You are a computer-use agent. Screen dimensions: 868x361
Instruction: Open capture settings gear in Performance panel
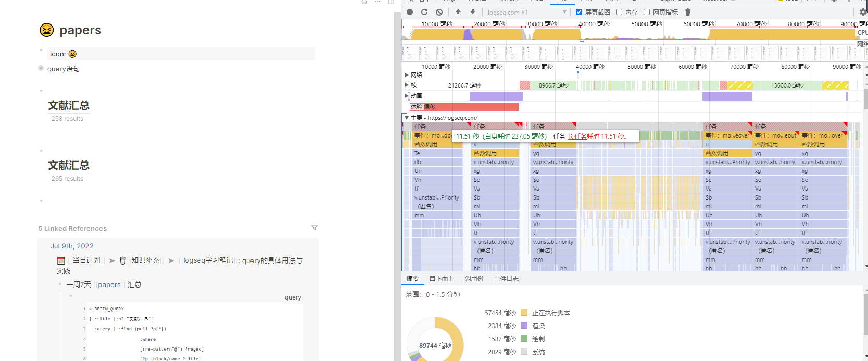pyautogui.click(x=863, y=12)
